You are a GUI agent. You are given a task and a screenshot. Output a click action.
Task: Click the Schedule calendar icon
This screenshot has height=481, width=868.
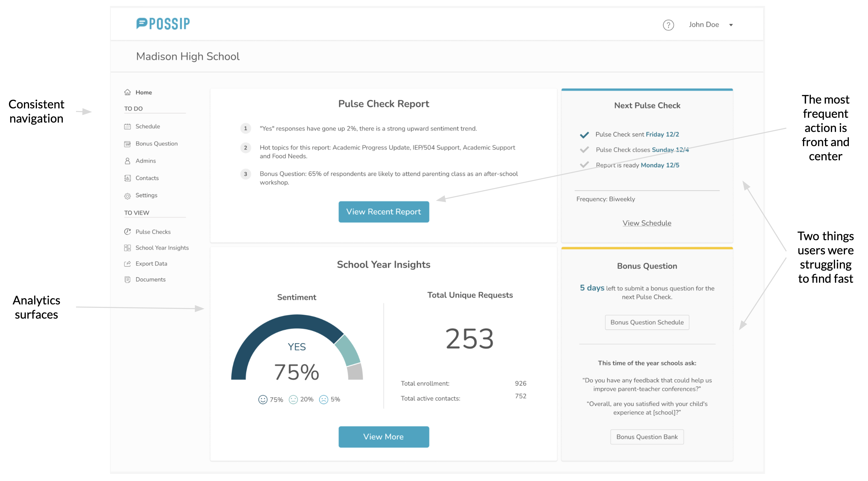tap(127, 126)
